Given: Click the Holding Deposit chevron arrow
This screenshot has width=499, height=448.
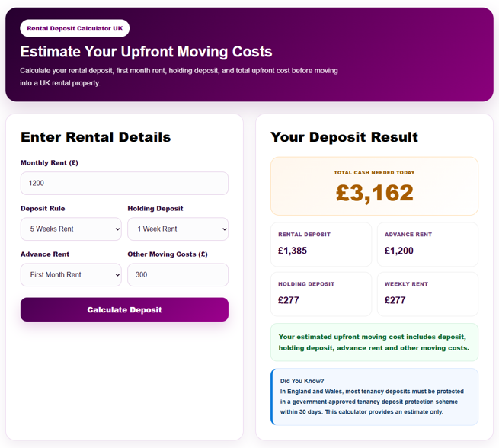Looking at the screenshot, I should (224, 229).
